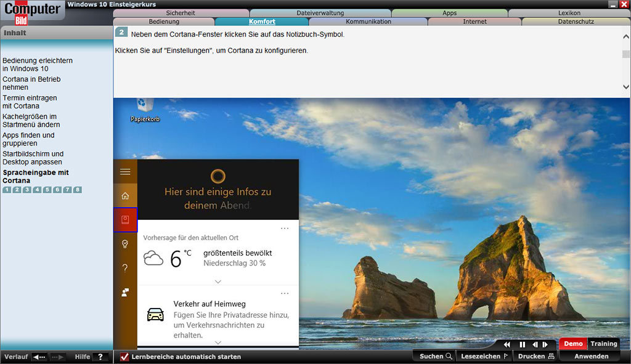Open the Lexikon tab
The image size is (631, 364).
[569, 13]
